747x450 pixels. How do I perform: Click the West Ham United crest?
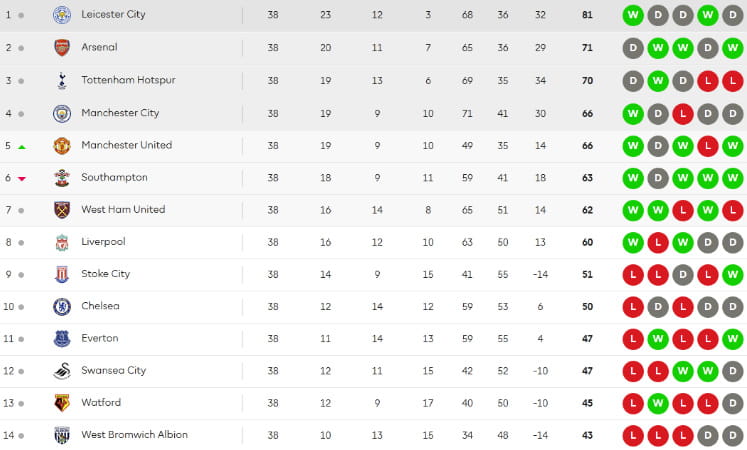[x=62, y=210]
